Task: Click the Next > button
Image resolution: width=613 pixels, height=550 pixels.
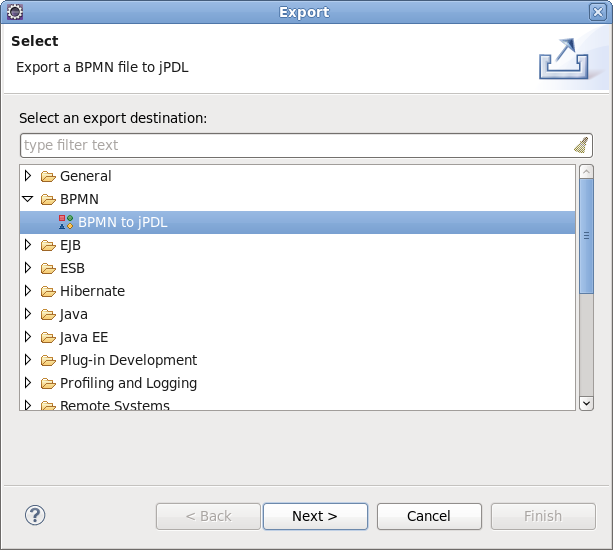Action: [x=315, y=516]
